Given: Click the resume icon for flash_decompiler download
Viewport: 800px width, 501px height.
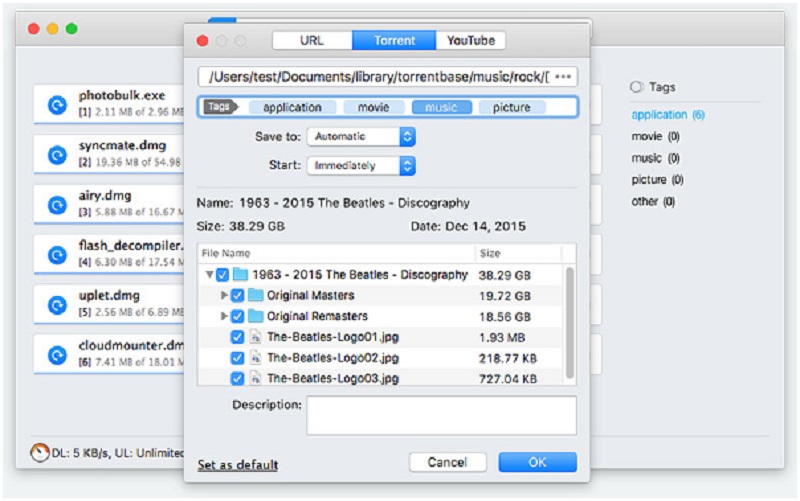Looking at the screenshot, I should pos(57,253).
